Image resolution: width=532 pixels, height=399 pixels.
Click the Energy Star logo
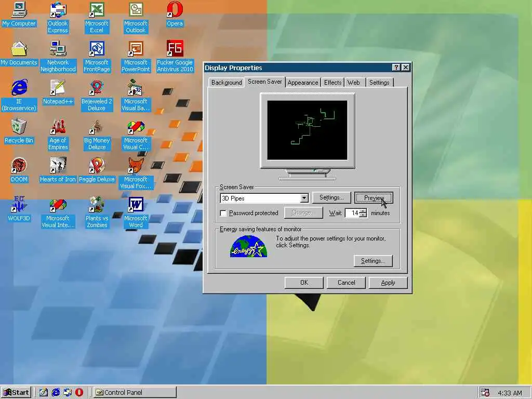tap(248, 246)
